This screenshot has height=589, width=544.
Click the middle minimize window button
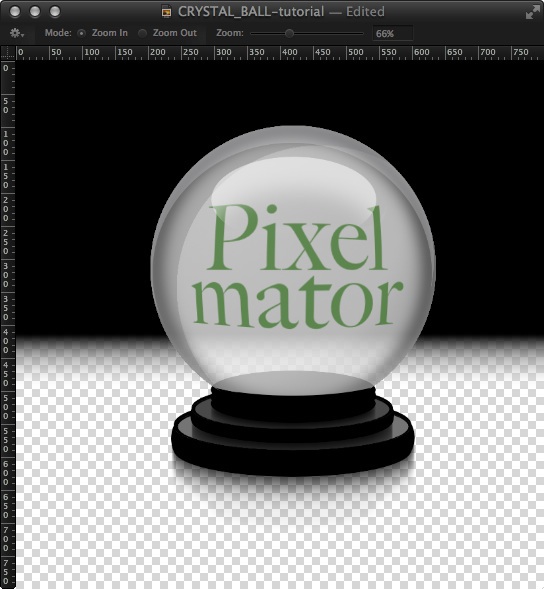point(35,12)
